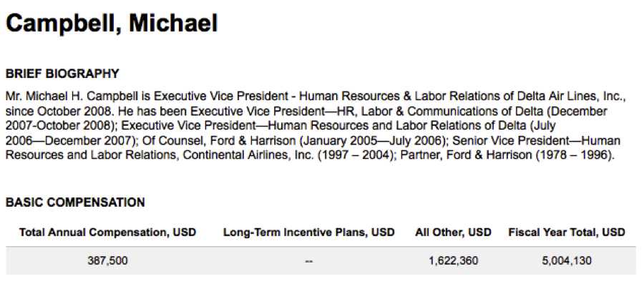Click the empty Long-Term Incentive dash cell
The height and width of the screenshot is (294, 644).
pos(309,261)
